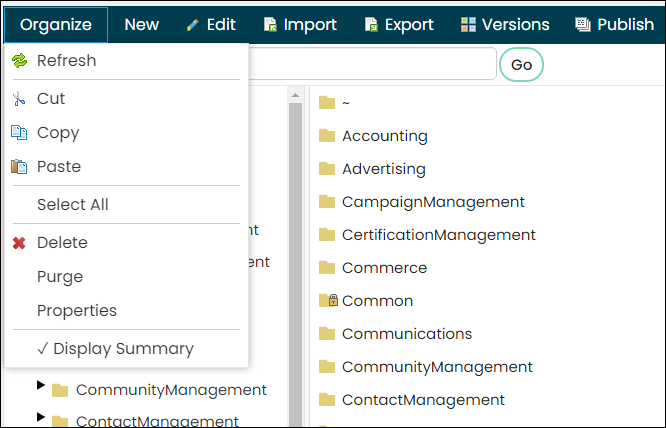Click the pencil icon beside Edit
The height and width of the screenshot is (428, 666).
click(x=193, y=25)
